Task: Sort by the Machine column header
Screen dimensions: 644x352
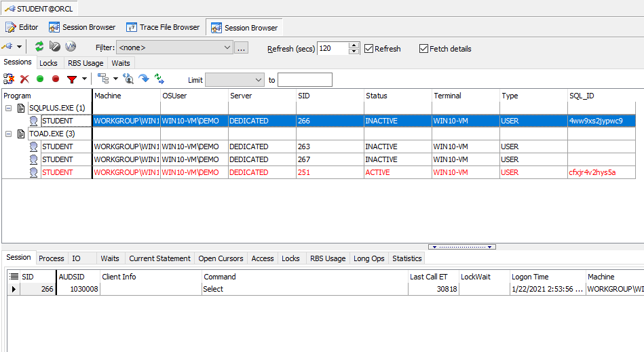Action: (126, 96)
